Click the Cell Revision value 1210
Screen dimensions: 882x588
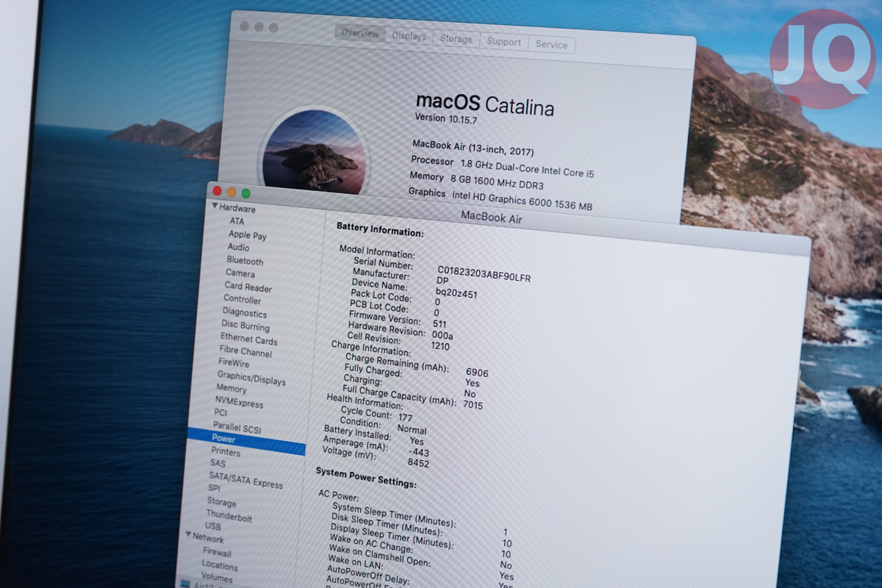click(440, 345)
